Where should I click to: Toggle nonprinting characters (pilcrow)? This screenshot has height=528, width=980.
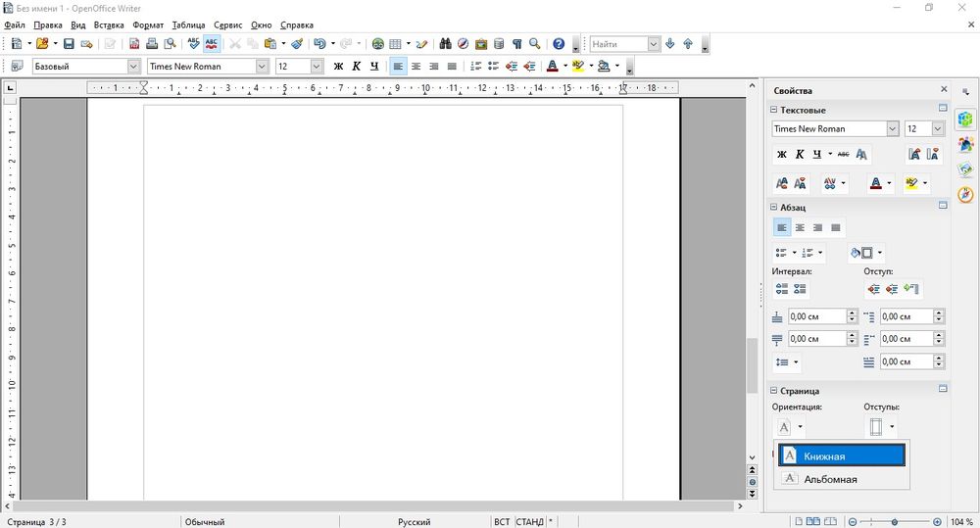pyautogui.click(x=516, y=44)
